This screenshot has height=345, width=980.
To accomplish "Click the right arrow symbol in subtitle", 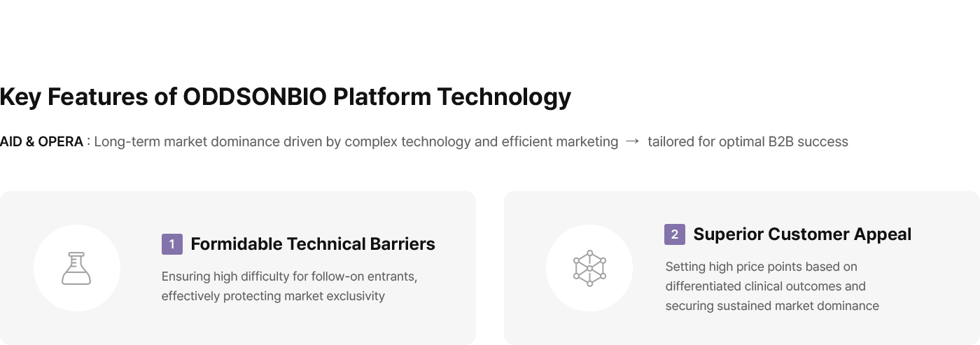I will point(633,141).
